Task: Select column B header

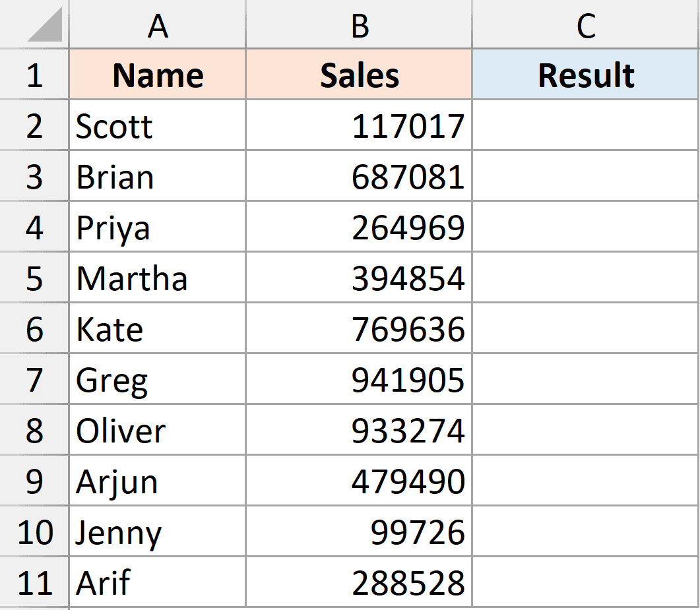Action: (360, 25)
